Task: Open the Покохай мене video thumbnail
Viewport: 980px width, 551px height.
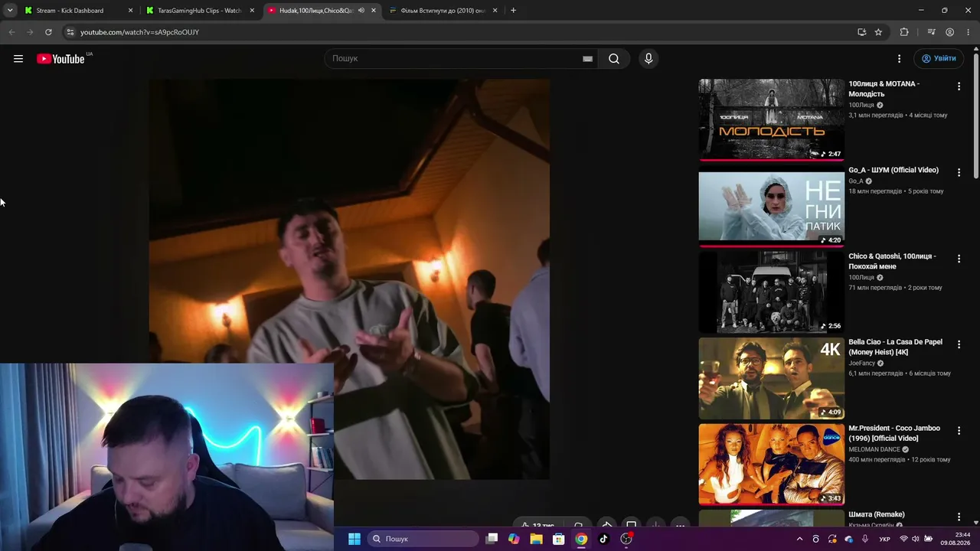Action: (x=771, y=292)
